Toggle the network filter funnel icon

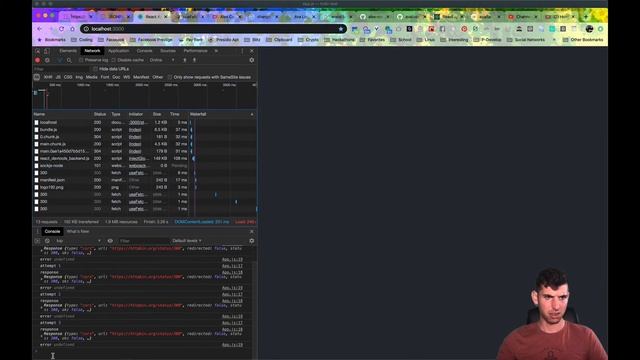60,60
